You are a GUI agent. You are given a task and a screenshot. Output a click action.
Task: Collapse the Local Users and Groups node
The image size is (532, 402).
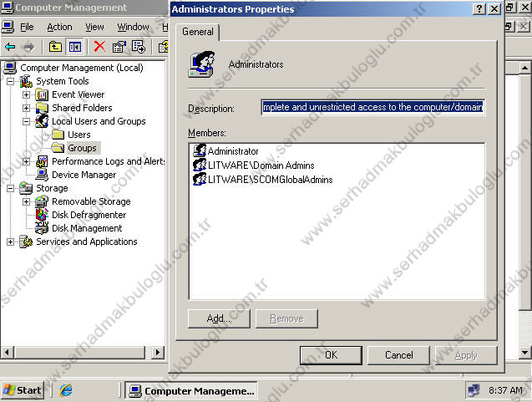(26, 121)
